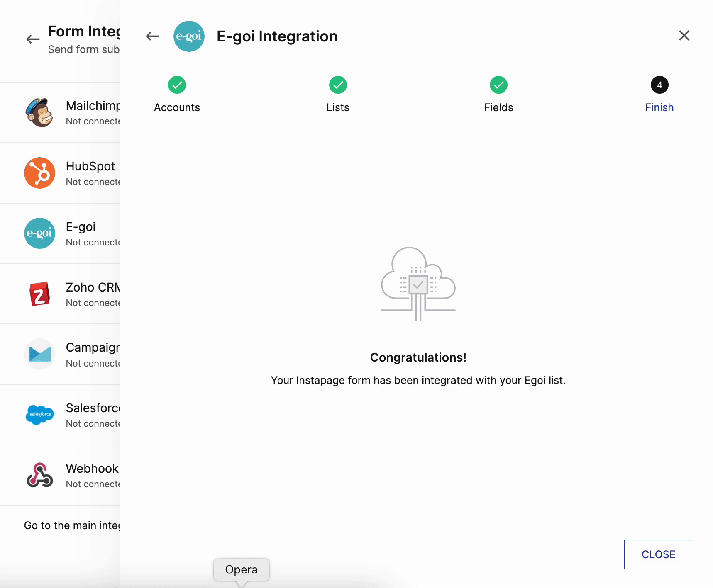Click the Accounts step green checkmark
The image size is (713, 588).
click(x=177, y=85)
